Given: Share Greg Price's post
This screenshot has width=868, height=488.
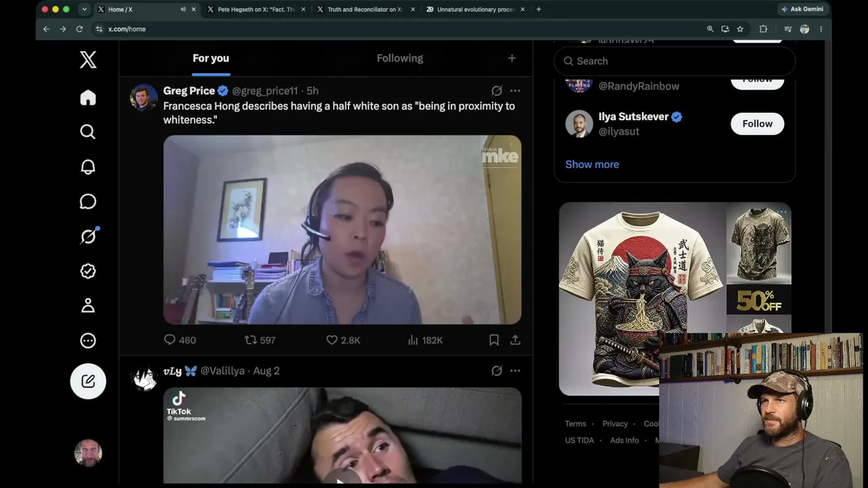Looking at the screenshot, I should tap(515, 340).
